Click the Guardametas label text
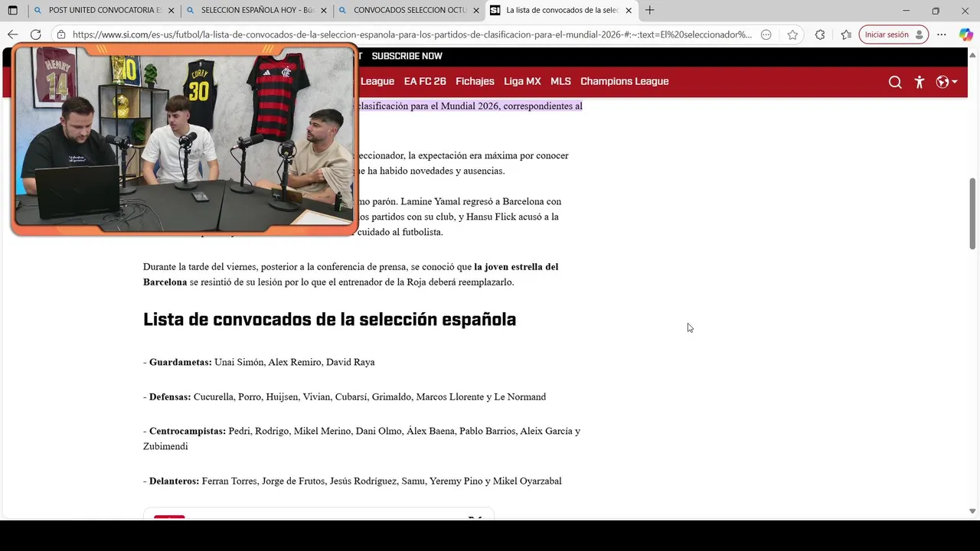 [x=180, y=362]
